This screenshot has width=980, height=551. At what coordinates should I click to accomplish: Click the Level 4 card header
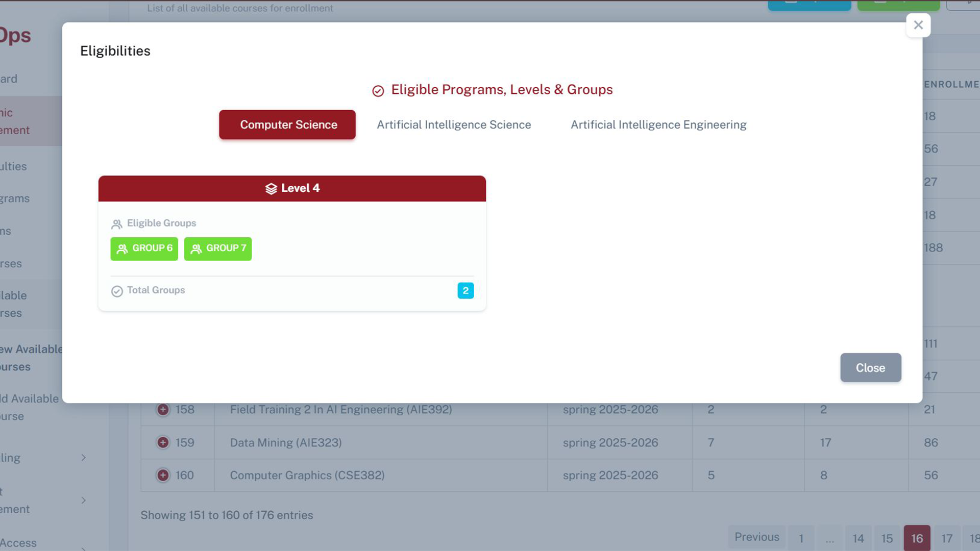click(x=292, y=188)
